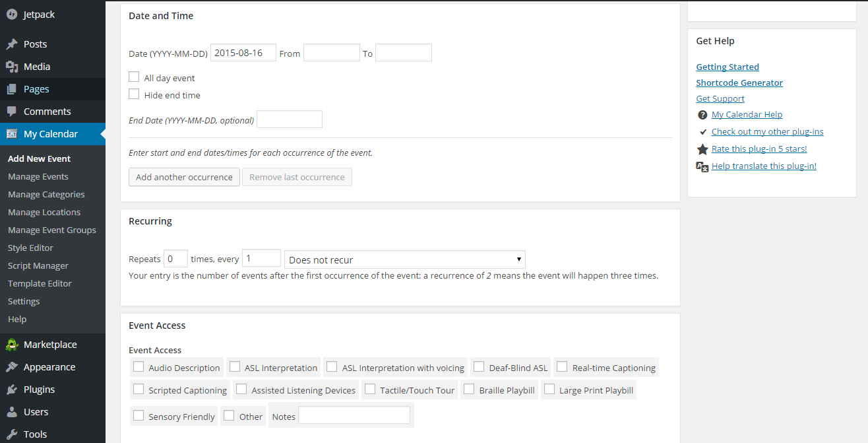The image size is (868, 443).
Task: Click Add another occurrence button
Action: click(184, 177)
